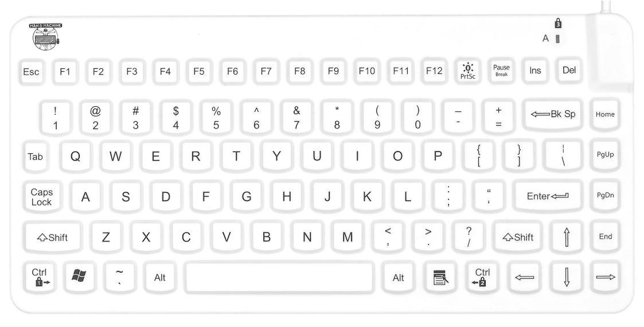Toggle the right Ctrl lock 2 key
The height and width of the screenshot is (327, 644).
[x=482, y=277]
